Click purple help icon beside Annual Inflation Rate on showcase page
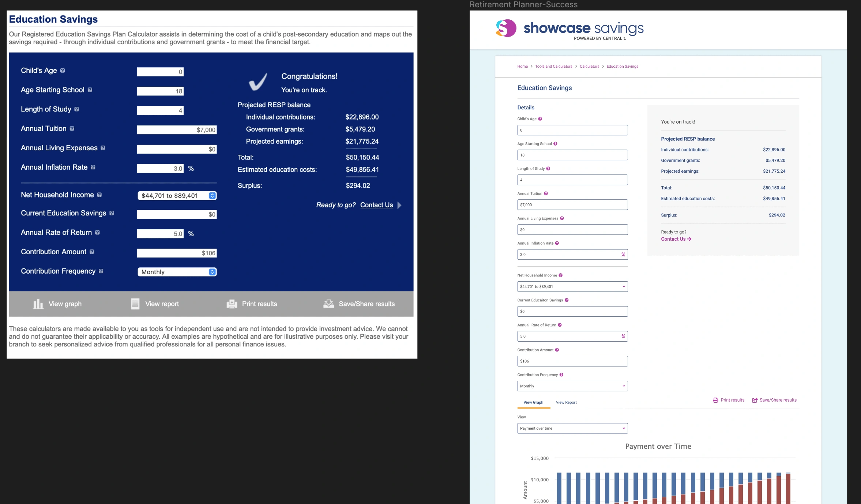861x504 pixels. [x=557, y=243]
